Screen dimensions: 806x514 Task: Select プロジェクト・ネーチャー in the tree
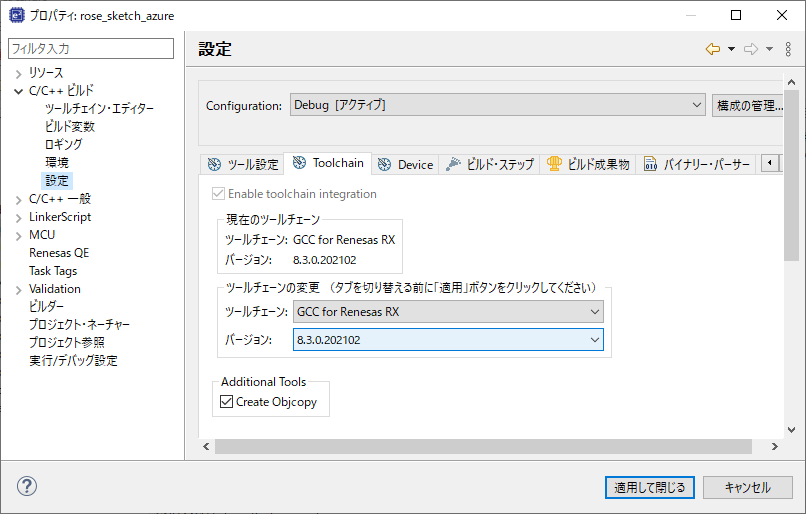pyautogui.click(x=79, y=324)
